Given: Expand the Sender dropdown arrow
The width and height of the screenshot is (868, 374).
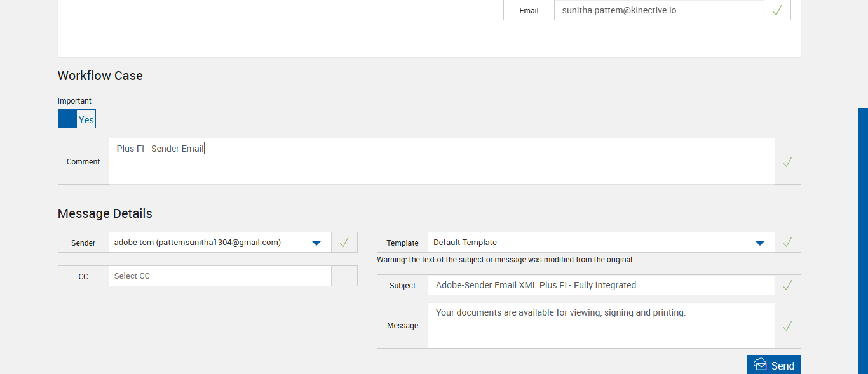Looking at the screenshot, I should point(316,243).
